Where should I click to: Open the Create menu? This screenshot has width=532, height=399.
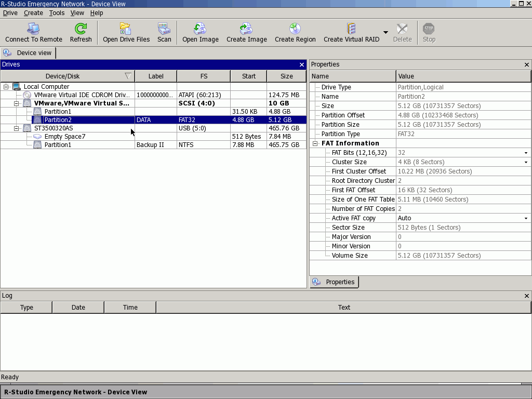[x=33, y=13]
